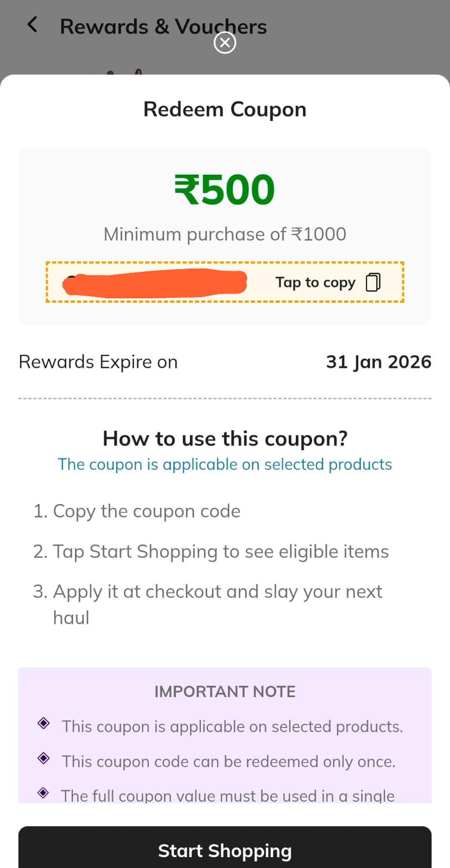Viewport: 450px width, 868px height.
Task: Tap the "How to use this coupon?" heading
Action: pos(225,438)
